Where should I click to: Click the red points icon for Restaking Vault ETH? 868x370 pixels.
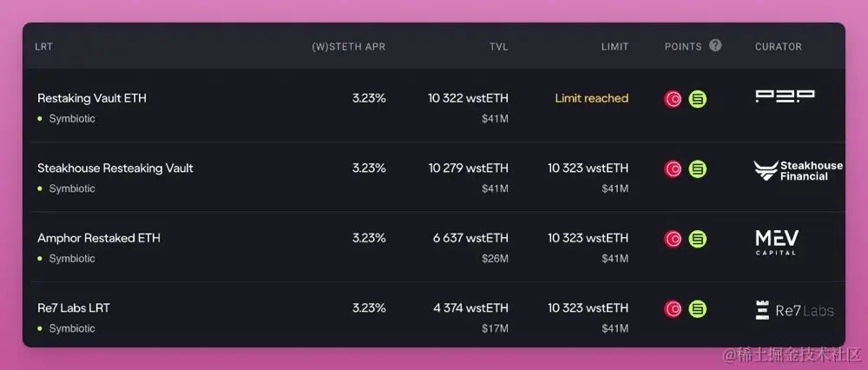tap(673, 99)
